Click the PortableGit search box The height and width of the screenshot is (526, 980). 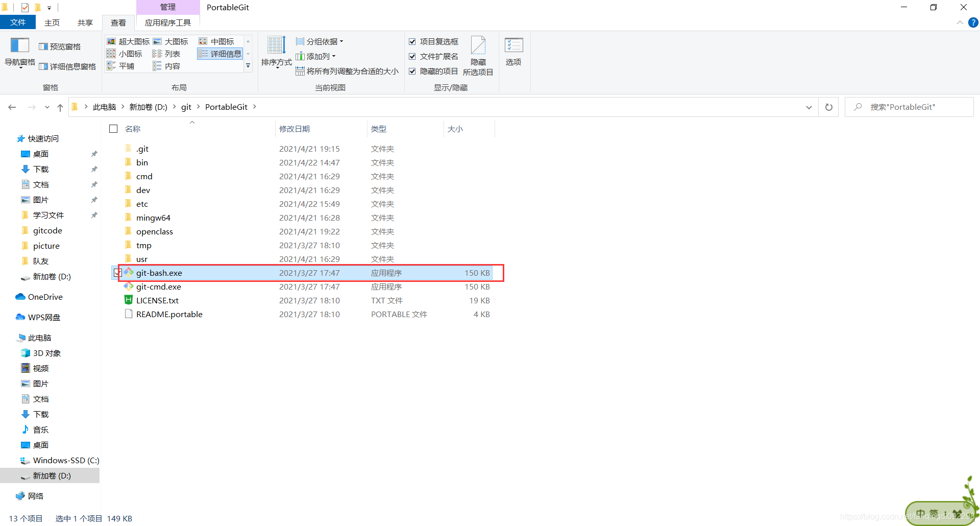coord(909,107)
